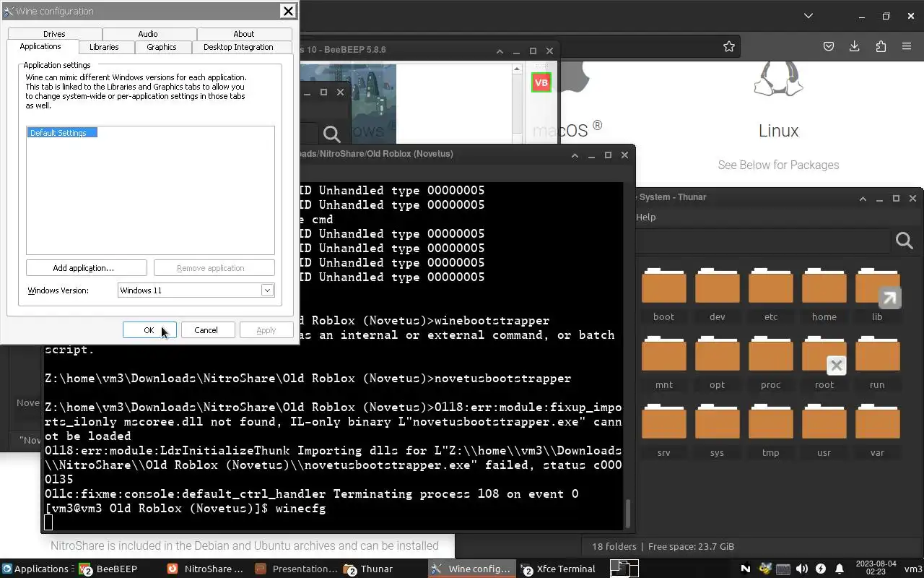Open the mnt folder in Thunar
This screenshot has width=924, height=578.
(663, 354)
